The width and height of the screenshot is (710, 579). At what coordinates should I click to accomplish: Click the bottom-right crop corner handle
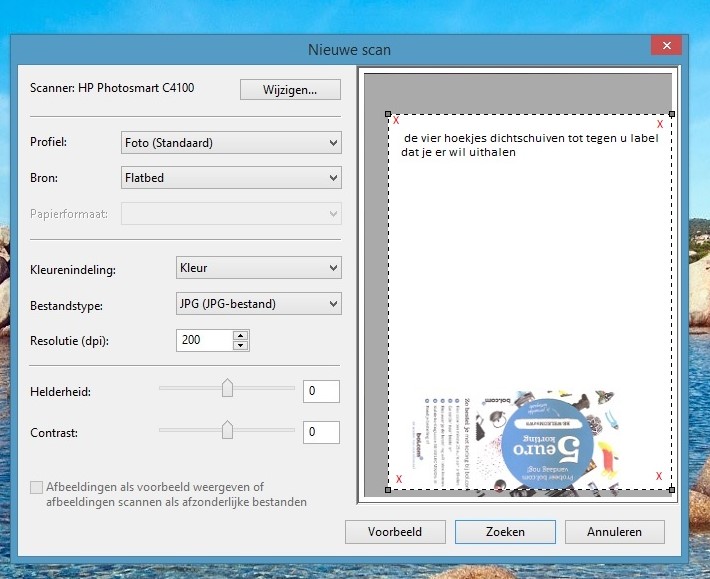point(671,490)
